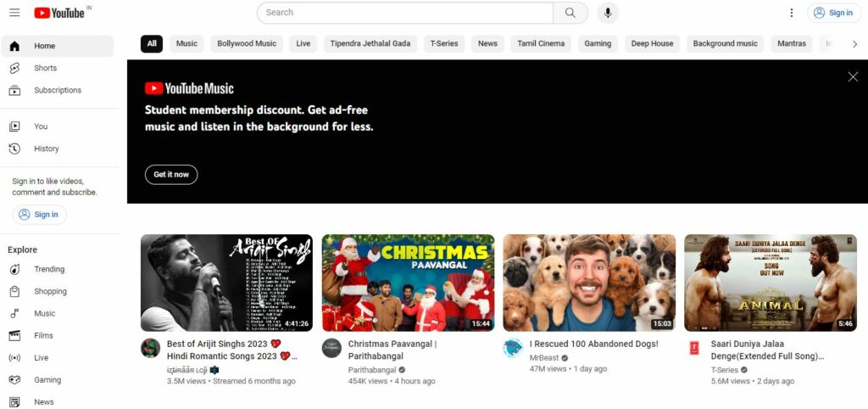Click the "3.5M views" text
This screenshot has width=868, height=409.
pyautogui.click(x=186, y=381)
